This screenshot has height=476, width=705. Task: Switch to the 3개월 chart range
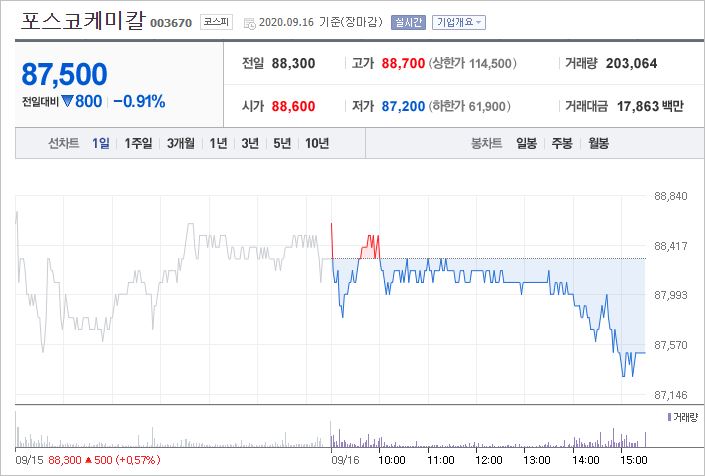coord(181,143)
